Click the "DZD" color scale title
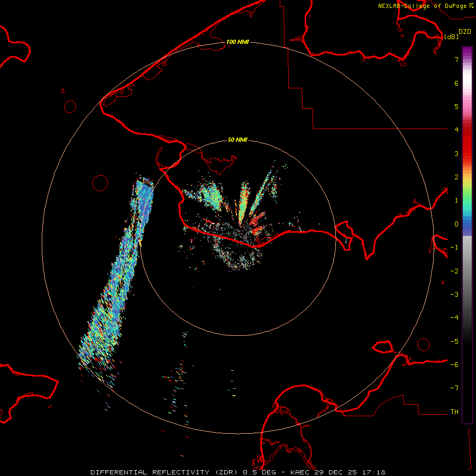This screenshot has width=476, height=476. 465,32
